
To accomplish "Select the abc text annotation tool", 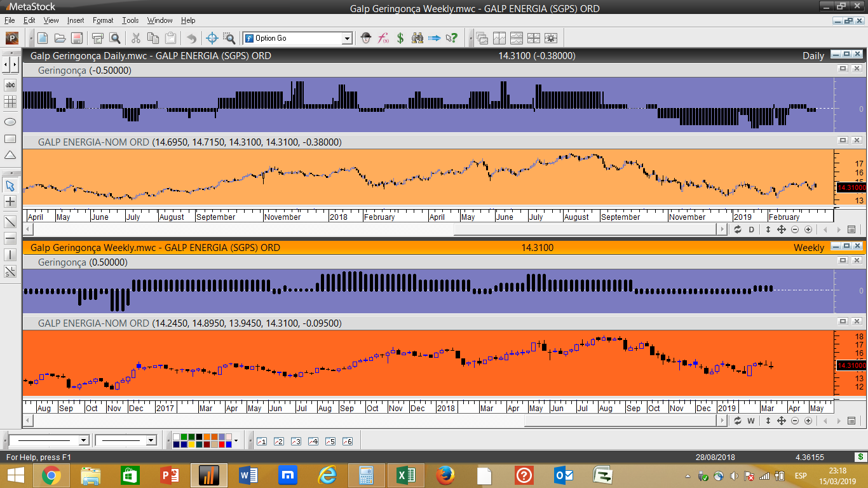I will point(10,85).
